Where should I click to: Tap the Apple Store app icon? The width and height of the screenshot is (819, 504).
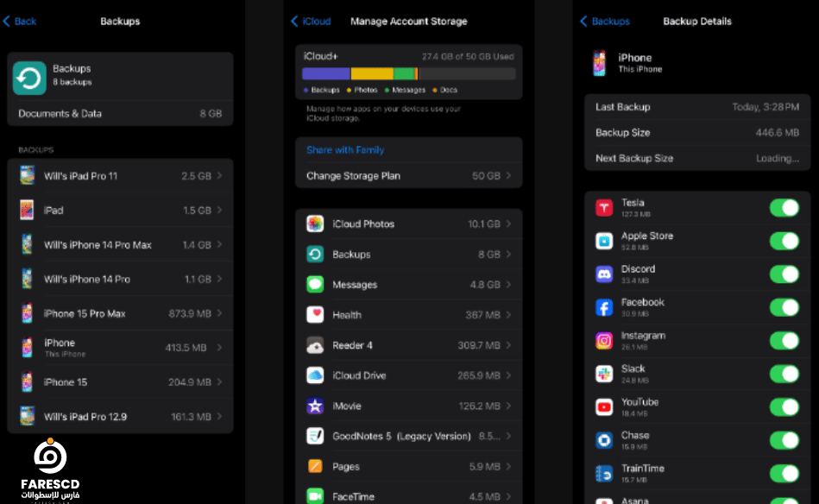pyautogui.click(x=604, y=242)
